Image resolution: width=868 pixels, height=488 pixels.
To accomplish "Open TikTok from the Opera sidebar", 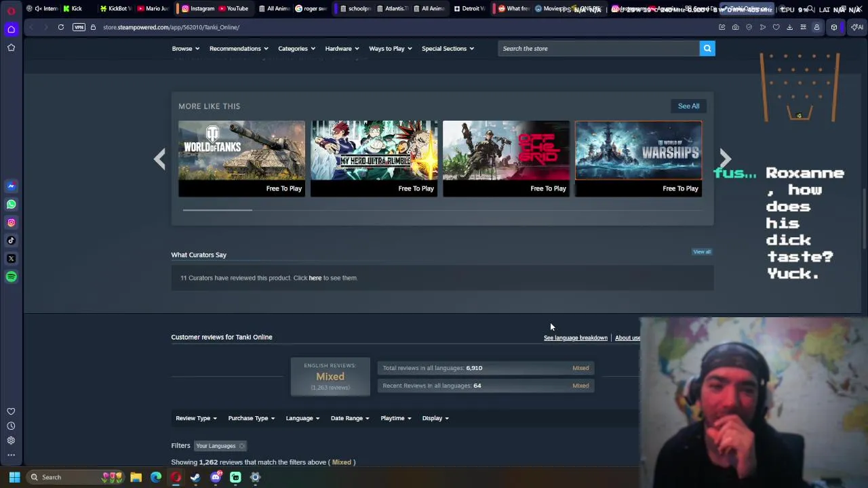I will [x=11, y=240].
